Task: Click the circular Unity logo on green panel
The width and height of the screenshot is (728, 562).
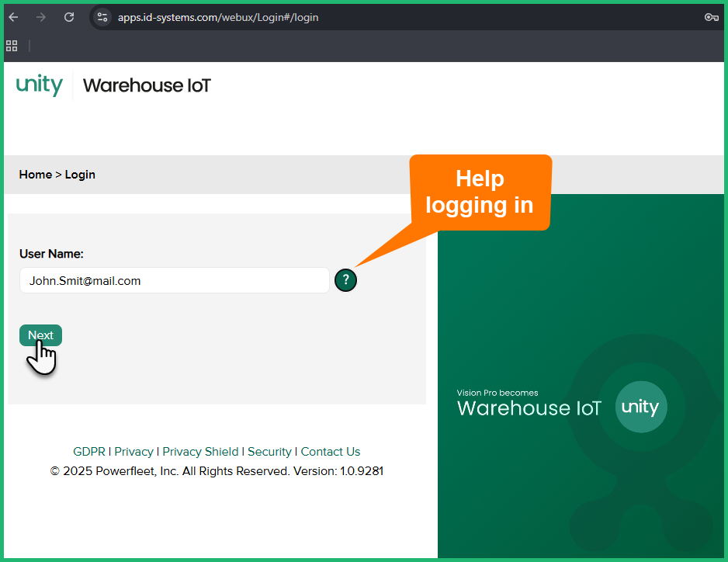Action: (x=641, y=407)
